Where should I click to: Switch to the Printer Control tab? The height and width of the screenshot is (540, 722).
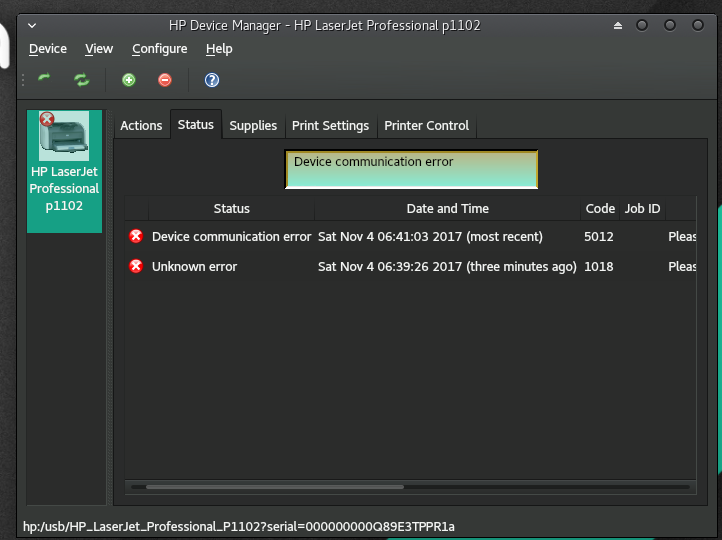[x=426, y=126]
